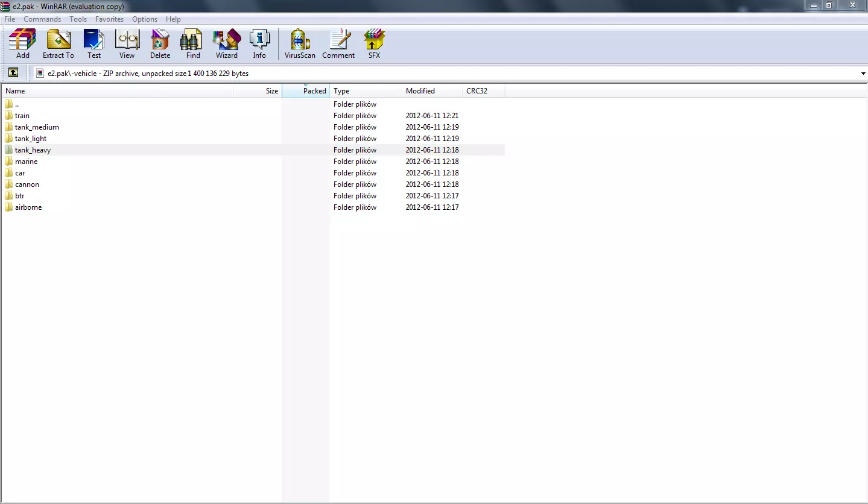This screenshot has height=504, width=868.
Task: Select the train folder name
Action: (x=22, y=116)
